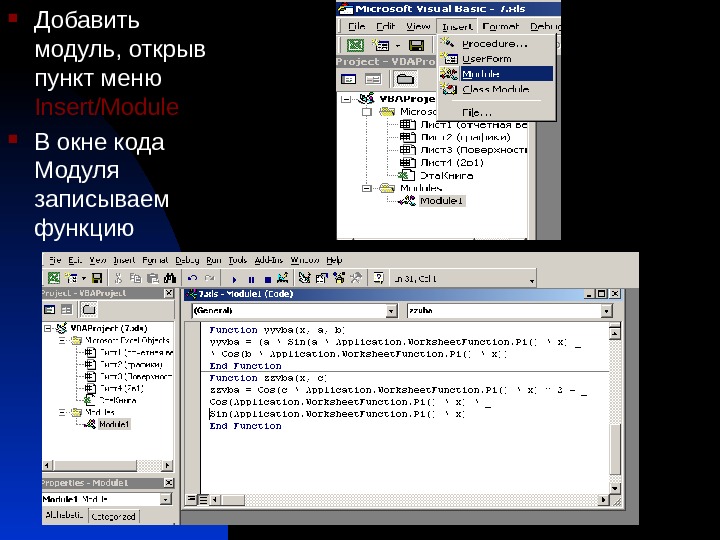Click View Excel icon in upper window toolbar
This screenshot has height=540, width=720.
(355, 45)
